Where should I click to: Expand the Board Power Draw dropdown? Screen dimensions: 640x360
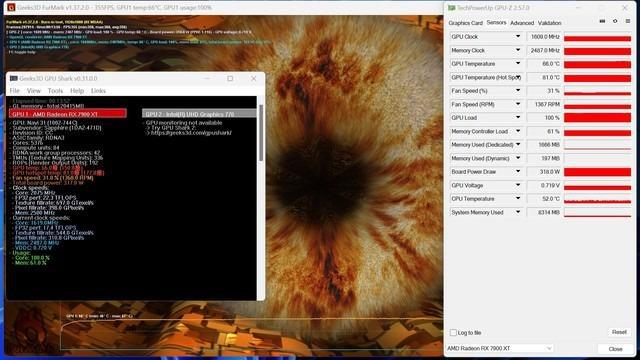518,172
